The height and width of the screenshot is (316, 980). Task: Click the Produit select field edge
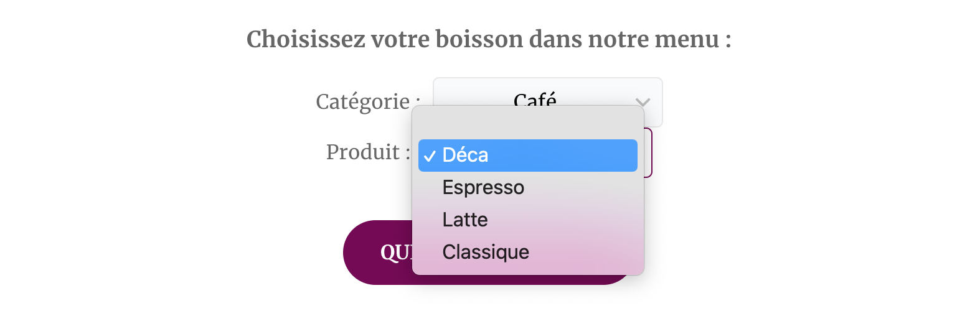coord(648,152)
